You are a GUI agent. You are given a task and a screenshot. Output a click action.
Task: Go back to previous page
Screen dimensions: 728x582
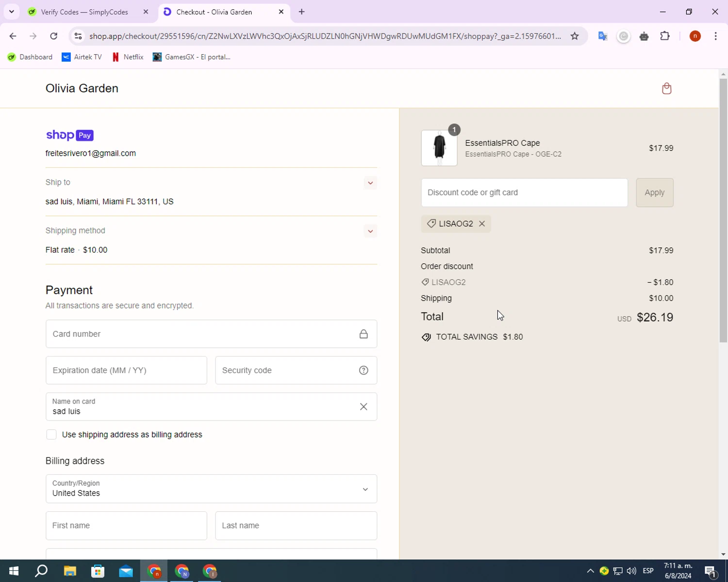(13, 36)
